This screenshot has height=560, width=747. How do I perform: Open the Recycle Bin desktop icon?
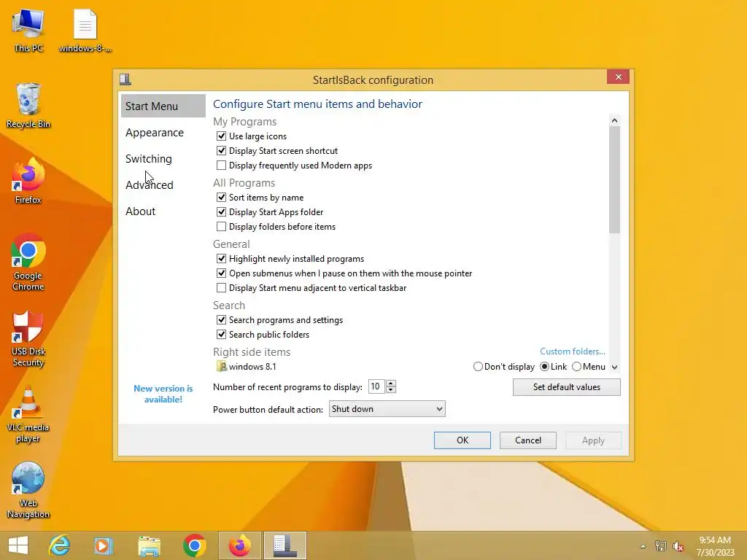28,106
